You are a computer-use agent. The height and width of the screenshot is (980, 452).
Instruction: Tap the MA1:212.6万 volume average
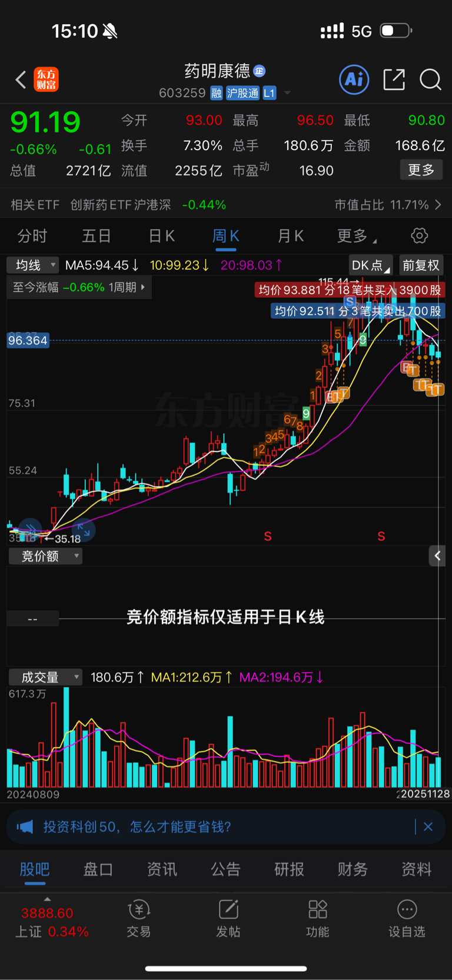pos(191,677)
